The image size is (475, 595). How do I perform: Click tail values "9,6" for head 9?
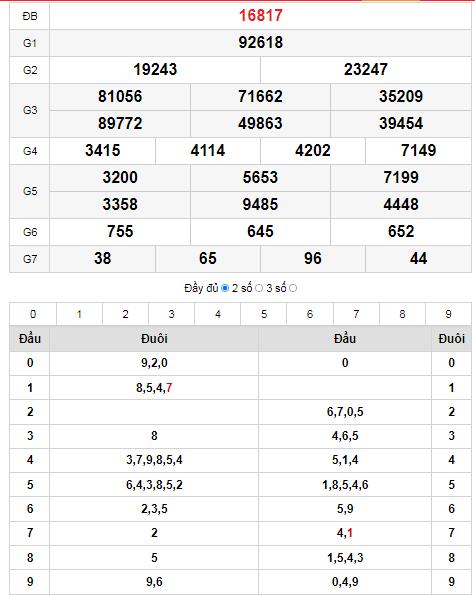click(154, 582)
